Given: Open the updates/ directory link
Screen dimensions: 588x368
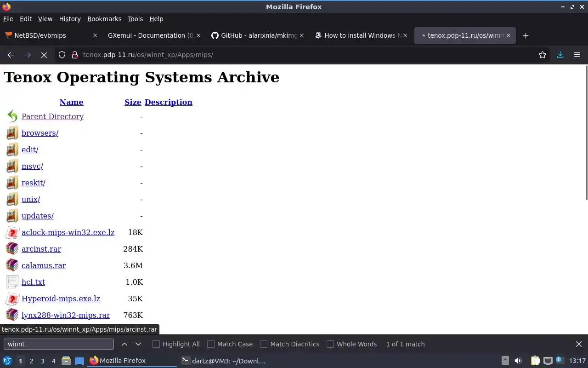Looking at the screenshot, I should [x=38, y=216].
